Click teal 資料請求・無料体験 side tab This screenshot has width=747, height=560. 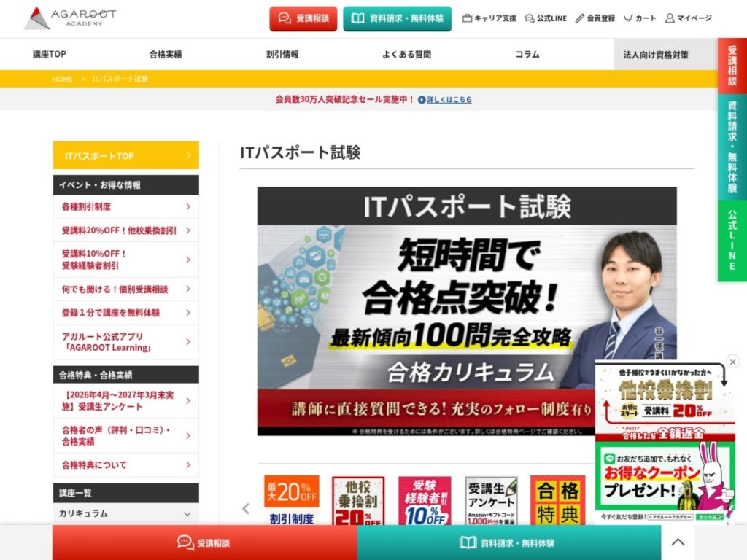[x=732, y=147]
